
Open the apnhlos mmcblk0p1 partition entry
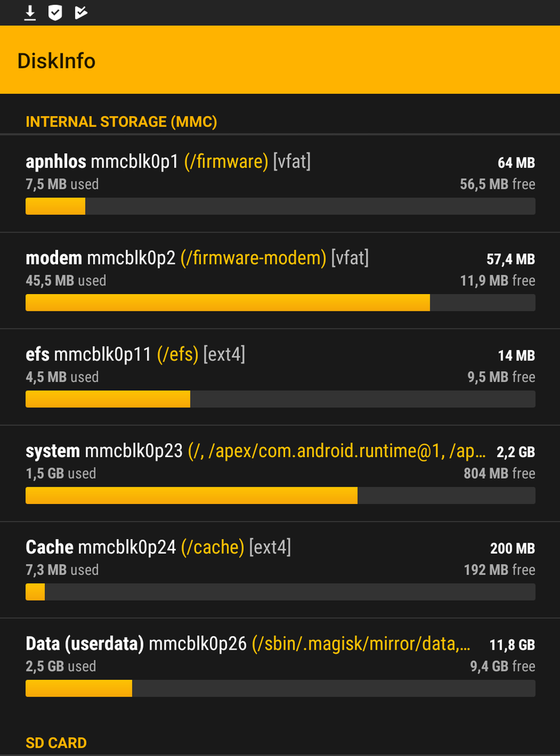pos(280,183)
